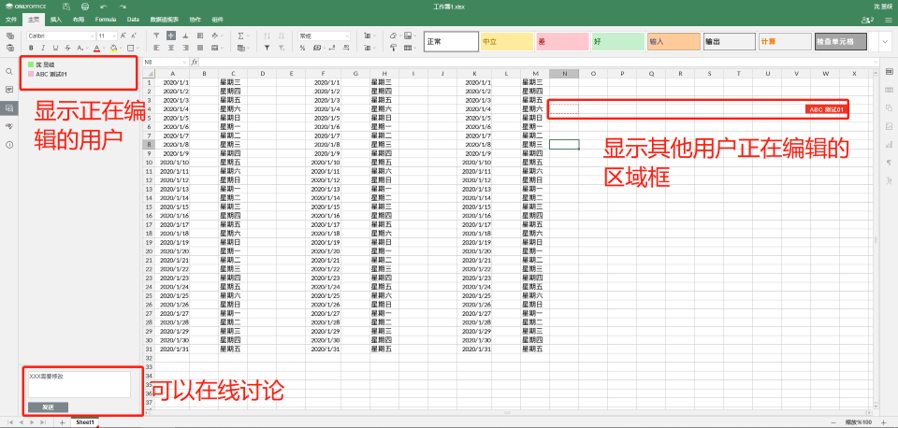The height and width of the screenshot is (428, 898).
Task: Open the font color red A swatch
Action: click(x=96, y=48)
